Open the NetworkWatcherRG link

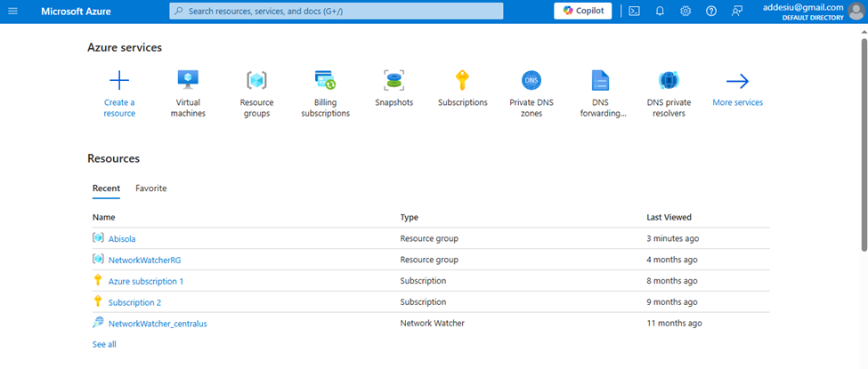[144, 260]
